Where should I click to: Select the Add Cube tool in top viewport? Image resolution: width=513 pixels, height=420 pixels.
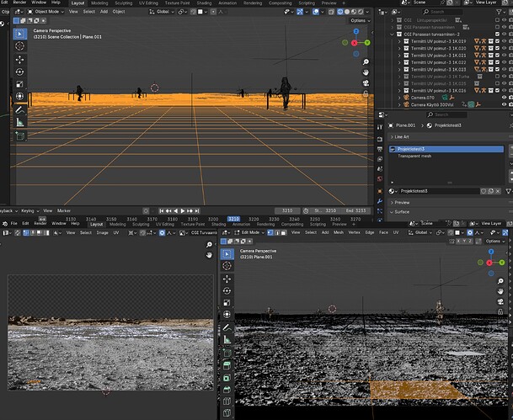pos(20,136)
